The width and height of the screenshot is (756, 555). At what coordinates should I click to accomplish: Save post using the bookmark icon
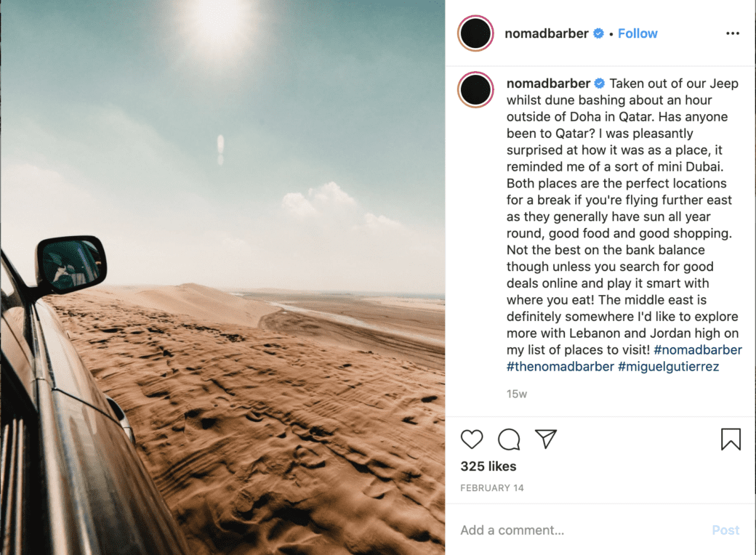(x=731, y=439)
